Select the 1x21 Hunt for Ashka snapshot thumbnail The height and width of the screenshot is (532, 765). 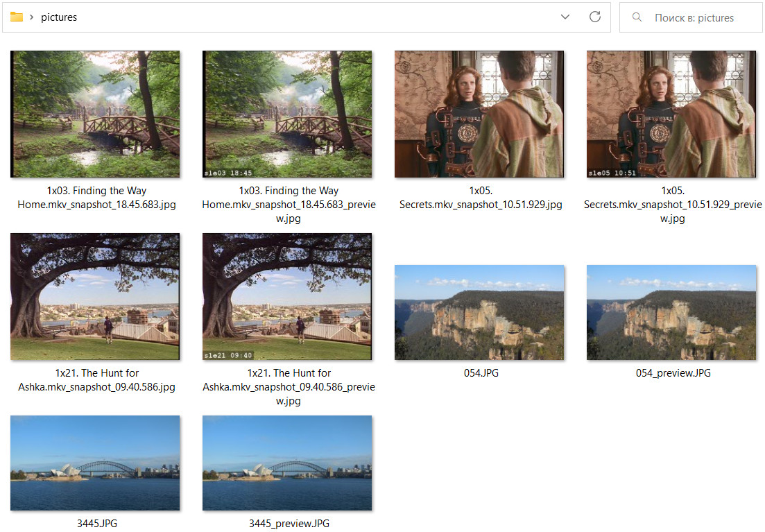pyautogui.click(x=95, y=297)
